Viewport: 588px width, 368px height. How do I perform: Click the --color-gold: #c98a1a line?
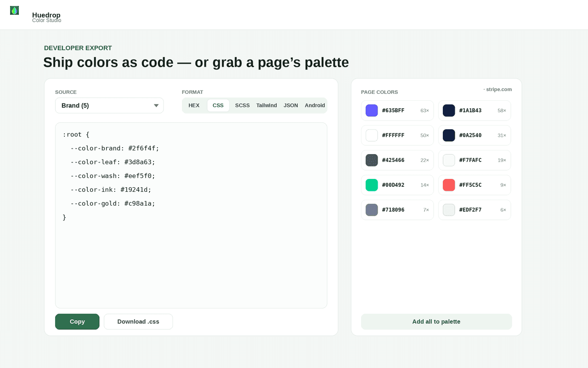pyautogui.click(x=113, y=203)
